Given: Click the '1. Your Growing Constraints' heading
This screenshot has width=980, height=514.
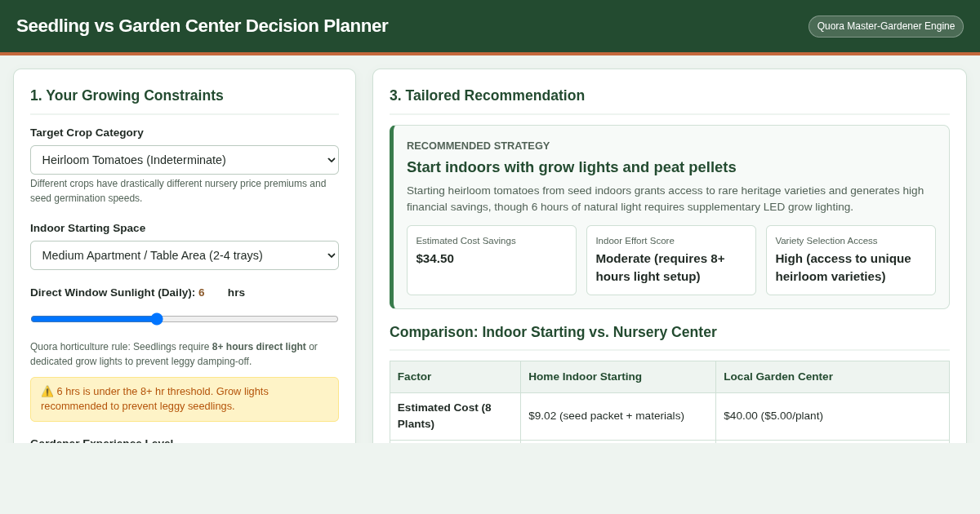Looking at the screenshot, I should pyautogui.click(x=127, y=95).
